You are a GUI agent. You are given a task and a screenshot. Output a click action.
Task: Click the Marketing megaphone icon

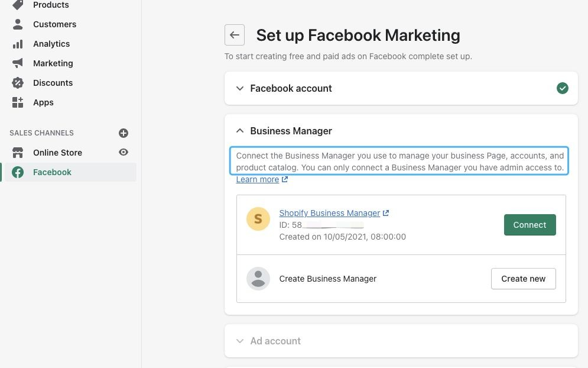click(18, 63)
